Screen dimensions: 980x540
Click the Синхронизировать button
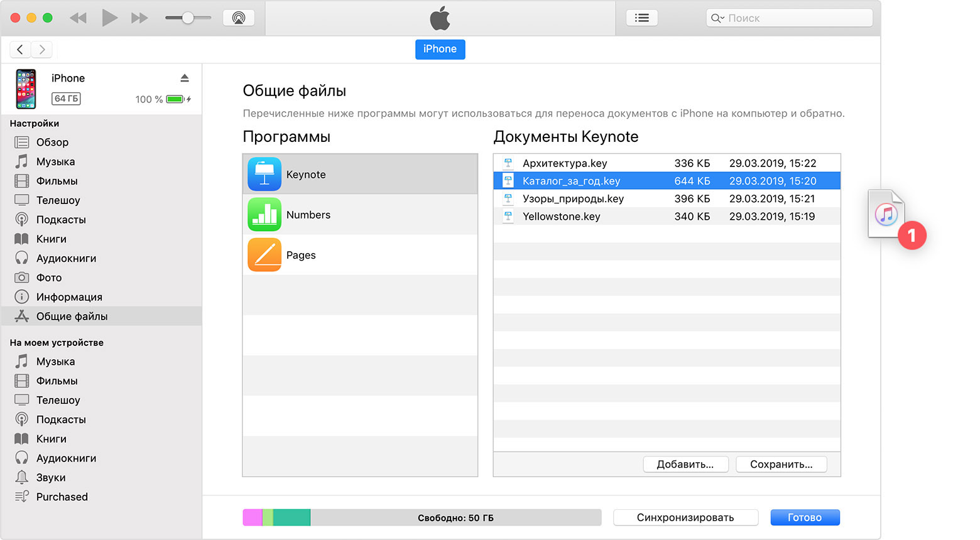685,517
